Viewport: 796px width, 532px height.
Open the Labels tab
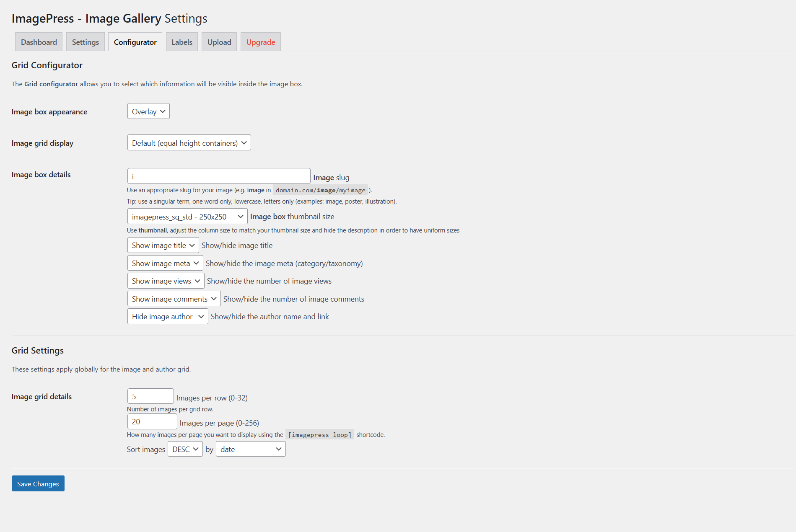click(x=182, y=42)
